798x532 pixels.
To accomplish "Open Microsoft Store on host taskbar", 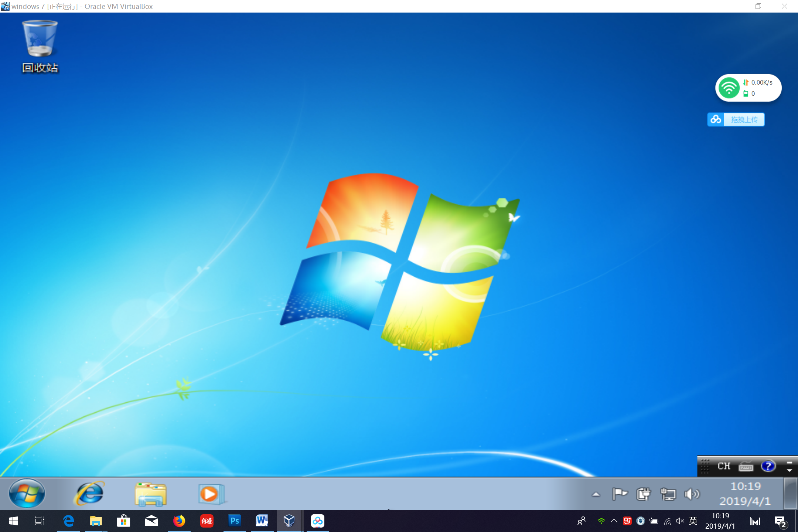I will [124, 521].
